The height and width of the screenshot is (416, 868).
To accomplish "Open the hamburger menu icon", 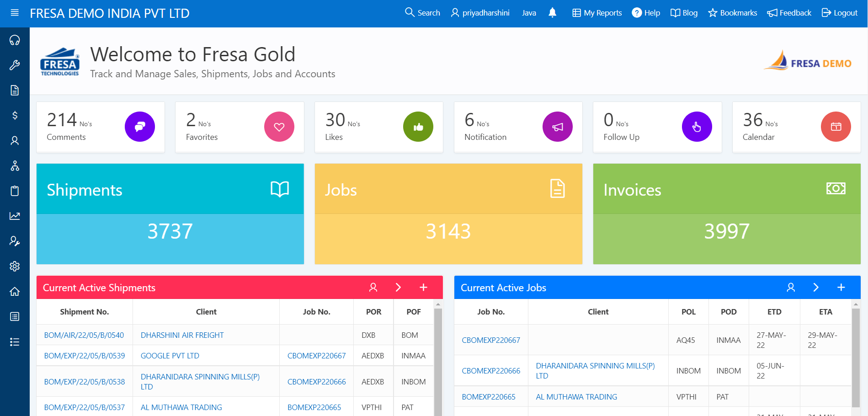I will 15,13.
